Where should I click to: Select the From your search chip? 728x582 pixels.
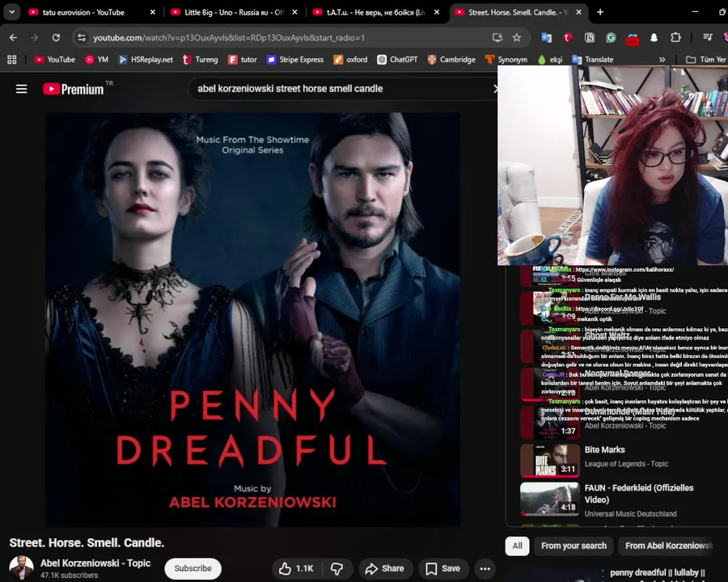click(574, 546)
